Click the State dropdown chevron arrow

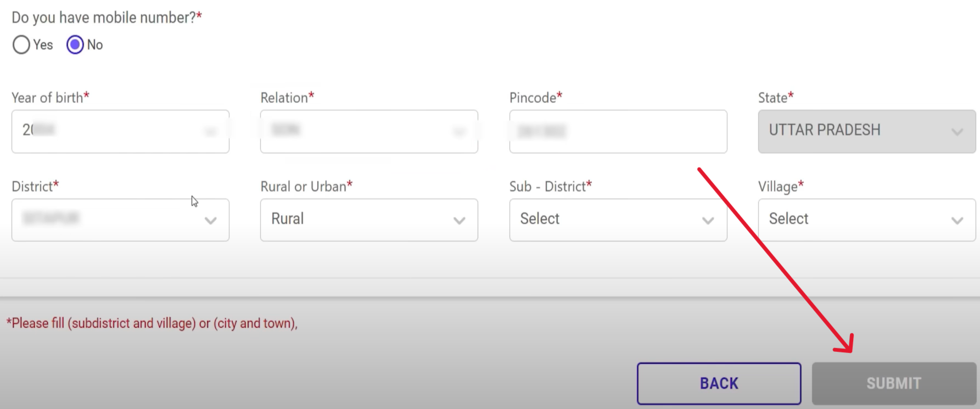958,132
